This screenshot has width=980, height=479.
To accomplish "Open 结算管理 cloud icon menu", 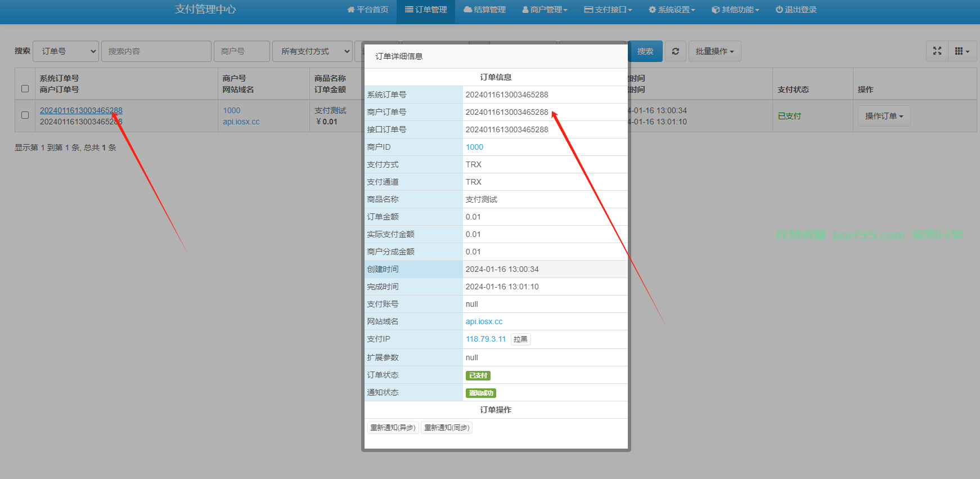I will pos(484,10).
